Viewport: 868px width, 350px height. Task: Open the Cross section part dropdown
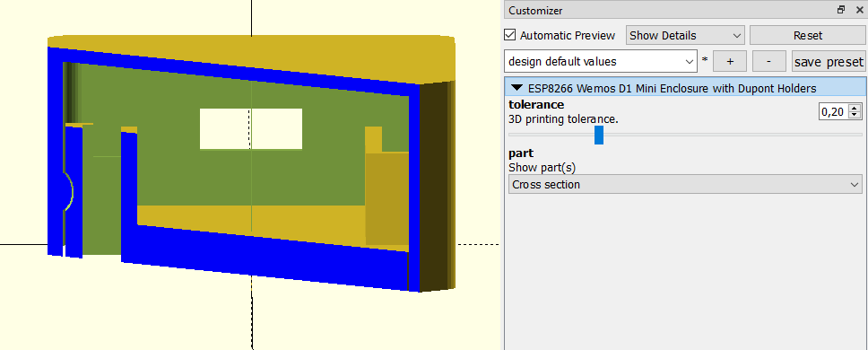[685, 184]
